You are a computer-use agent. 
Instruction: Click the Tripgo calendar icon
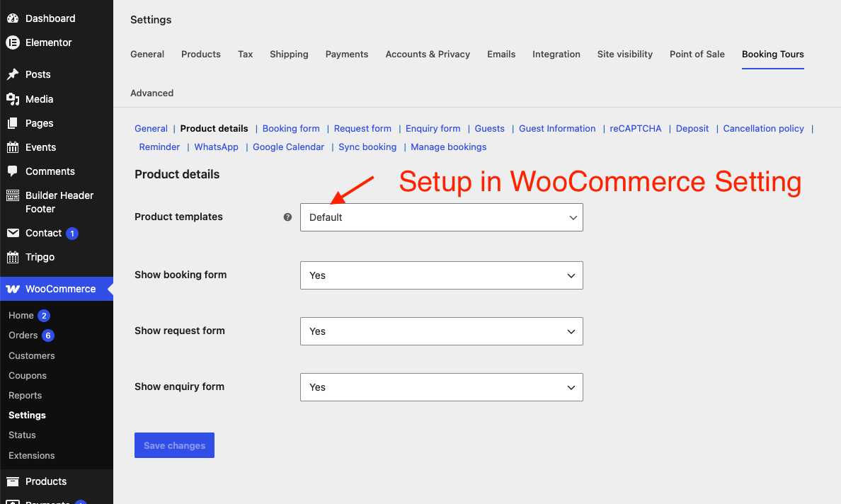pyautogui.click(x=13, y=257)
